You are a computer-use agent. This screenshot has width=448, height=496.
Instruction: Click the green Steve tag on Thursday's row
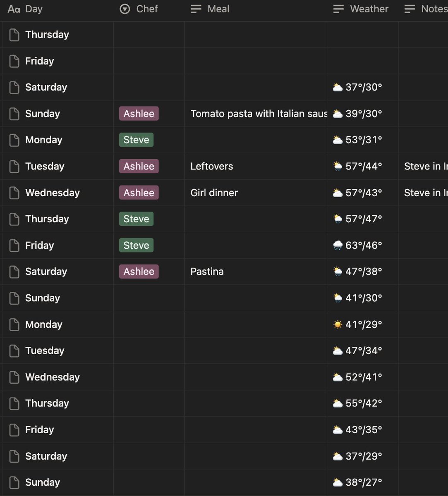[x=136, y=219]
